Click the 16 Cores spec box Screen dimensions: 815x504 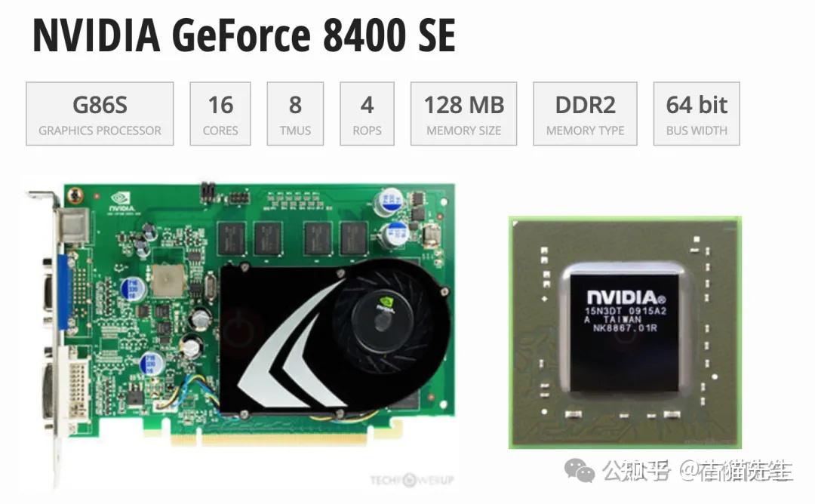(x=220, y=114)
